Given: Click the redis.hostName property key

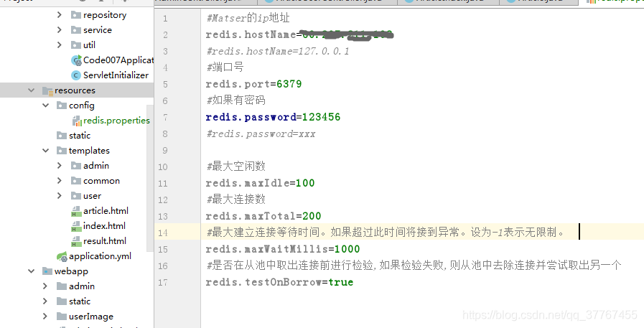Looking at the screenshot, I should [251, 35].
